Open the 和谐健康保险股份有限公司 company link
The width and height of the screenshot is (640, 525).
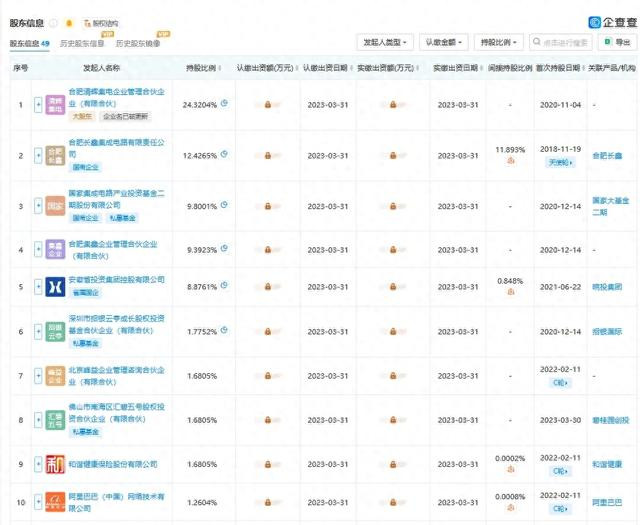(x=113, y=464)
